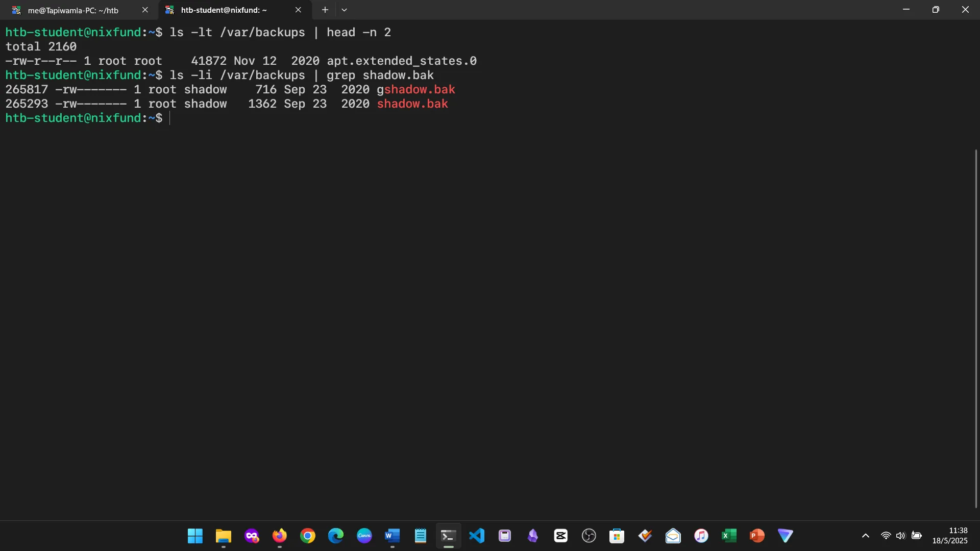This screenshot has height=551, width=980.
Task: Open the volume control tray icon
Action: [900, 536]
